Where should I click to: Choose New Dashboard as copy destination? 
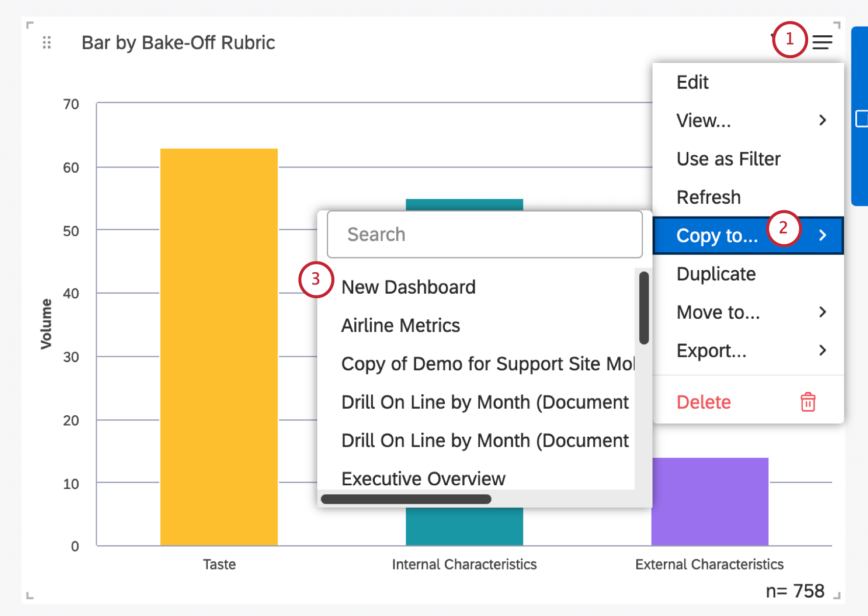click(408, 287)
